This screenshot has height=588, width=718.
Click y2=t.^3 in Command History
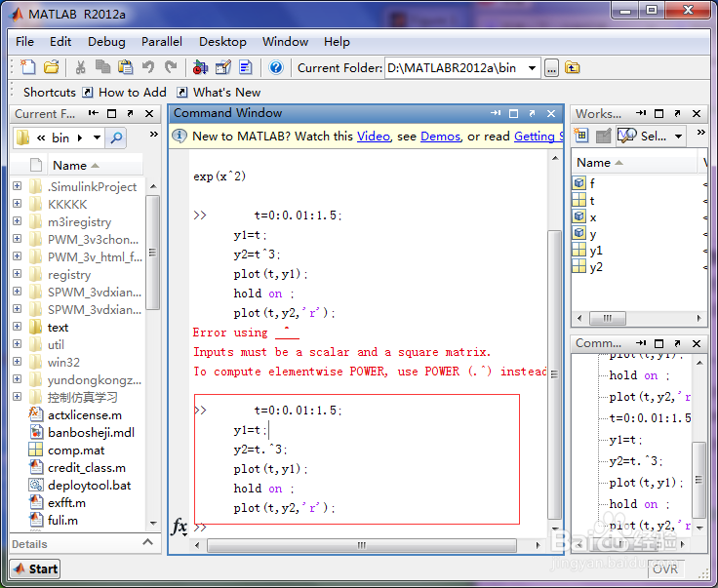pyautogui.click(x=636, y=461)
